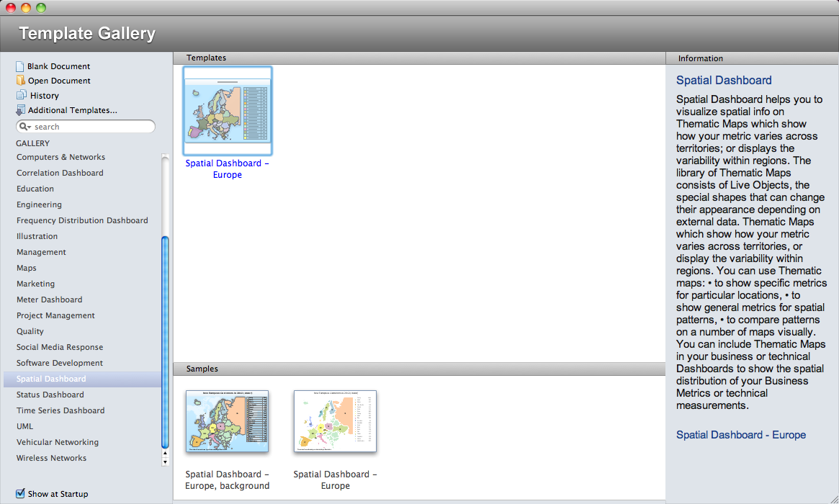Click the Spatial Dashboard heading in Information

click(x=724, y=80)
